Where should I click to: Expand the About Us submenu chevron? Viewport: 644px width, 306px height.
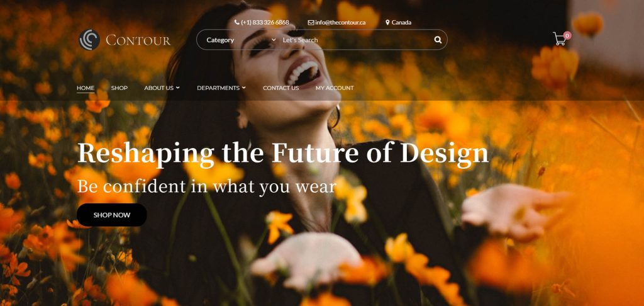178,88
